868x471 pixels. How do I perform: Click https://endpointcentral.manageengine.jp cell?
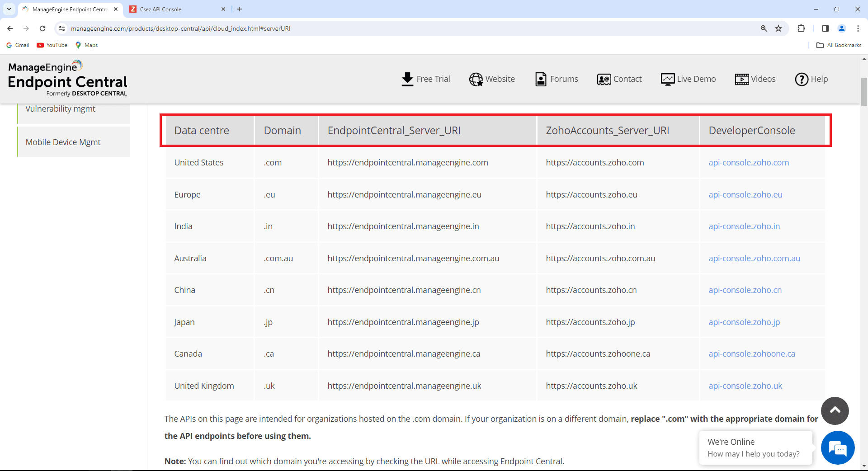pyautogui.click(x=428, y=322)
